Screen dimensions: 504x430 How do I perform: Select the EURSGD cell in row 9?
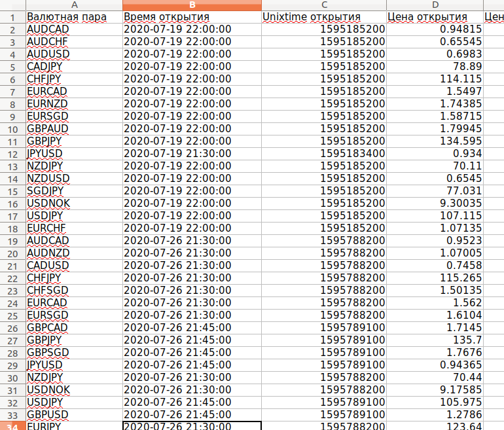click(74, 116)
